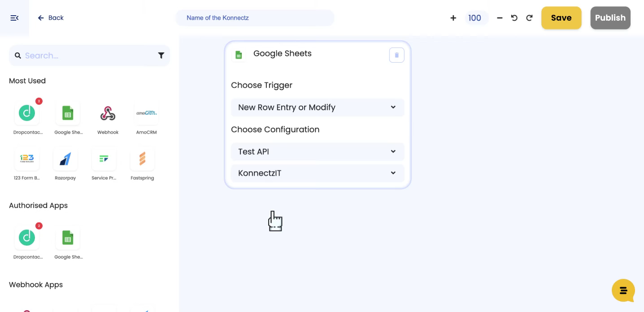Screen dimensions: 644x312
Task: Redo the last action
Action: (529, 18)
